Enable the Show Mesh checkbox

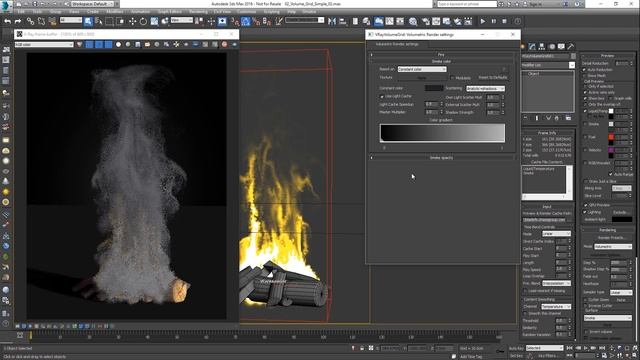point(585,76)
